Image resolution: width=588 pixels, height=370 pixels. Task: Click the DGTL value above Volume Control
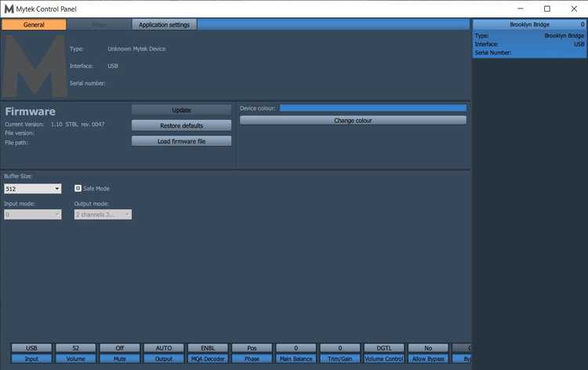[384, 348]
